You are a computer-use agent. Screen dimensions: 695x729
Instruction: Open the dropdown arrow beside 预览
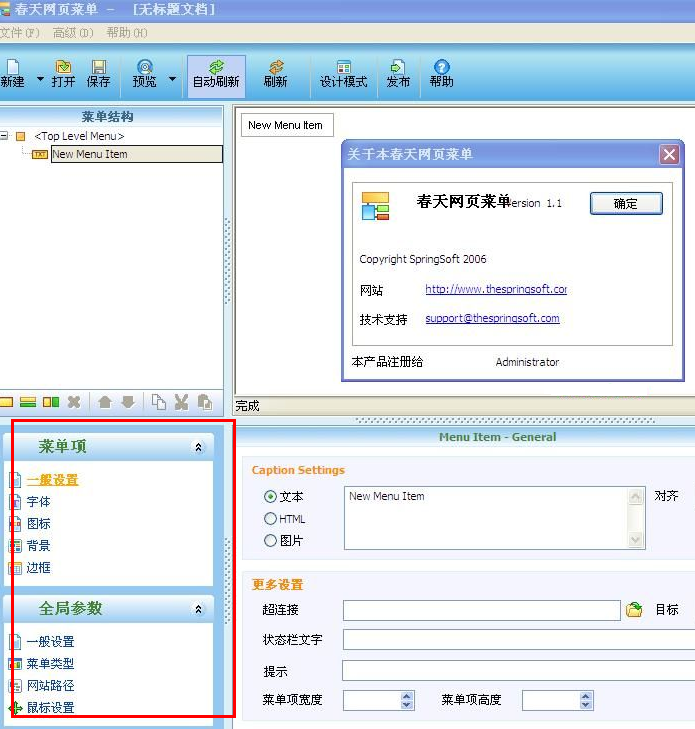pyautogui.click(x=172, y=79)
